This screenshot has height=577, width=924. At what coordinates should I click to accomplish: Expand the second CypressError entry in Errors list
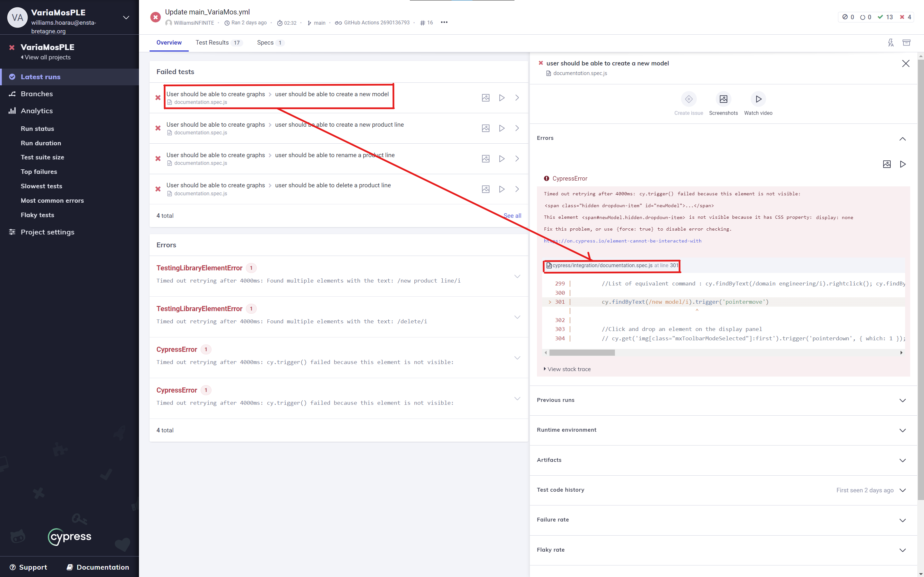[x=517, y=398]
